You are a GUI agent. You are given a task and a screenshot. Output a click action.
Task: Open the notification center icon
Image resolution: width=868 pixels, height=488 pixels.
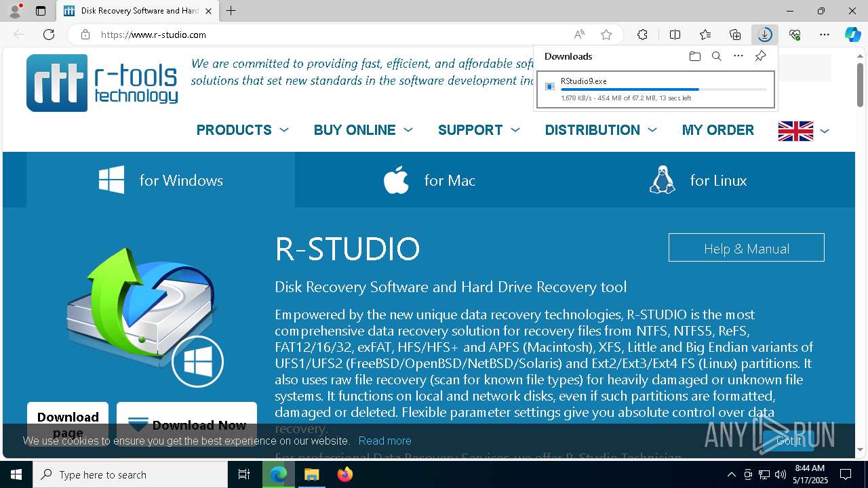point(846,474)
